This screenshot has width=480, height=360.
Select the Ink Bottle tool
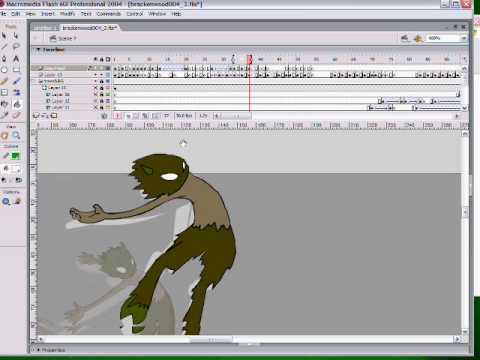(x=4, y=104)
